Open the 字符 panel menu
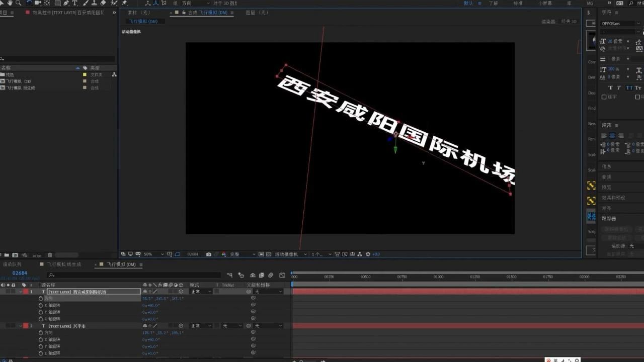The width and height of the screenshot is (644, 362). (x=616, y=13)
